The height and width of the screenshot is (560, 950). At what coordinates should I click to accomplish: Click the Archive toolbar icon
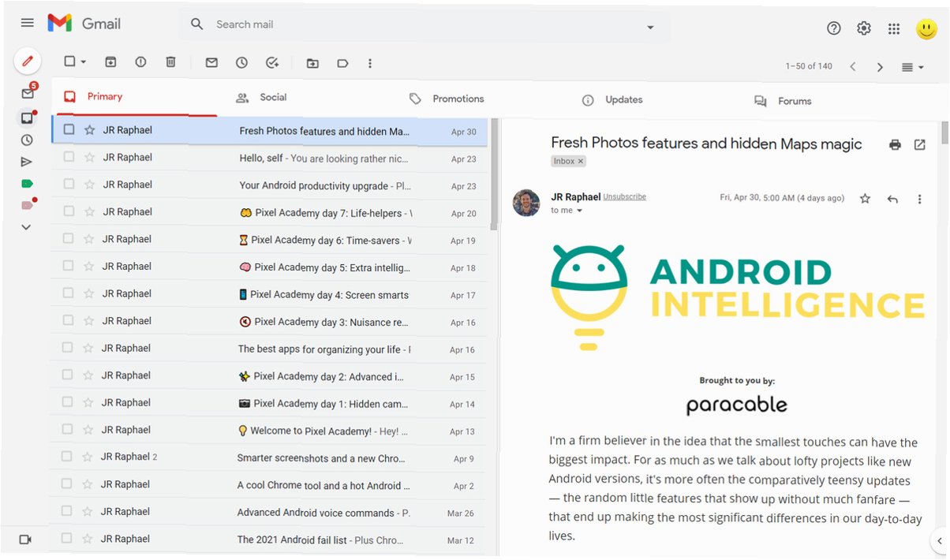coord(110,62)
